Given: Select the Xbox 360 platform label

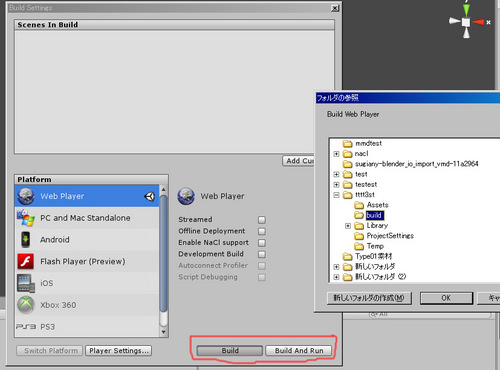Looking at the screenshot, I should coord(58,305).
